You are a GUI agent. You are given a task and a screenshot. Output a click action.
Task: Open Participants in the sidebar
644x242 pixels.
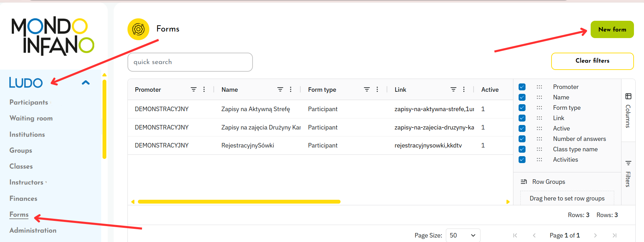(29, 102)
